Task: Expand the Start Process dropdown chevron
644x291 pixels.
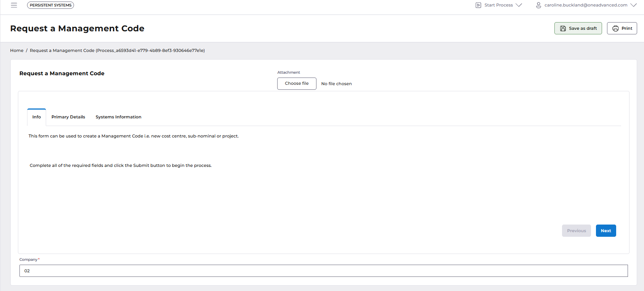Action: point(519,5)
